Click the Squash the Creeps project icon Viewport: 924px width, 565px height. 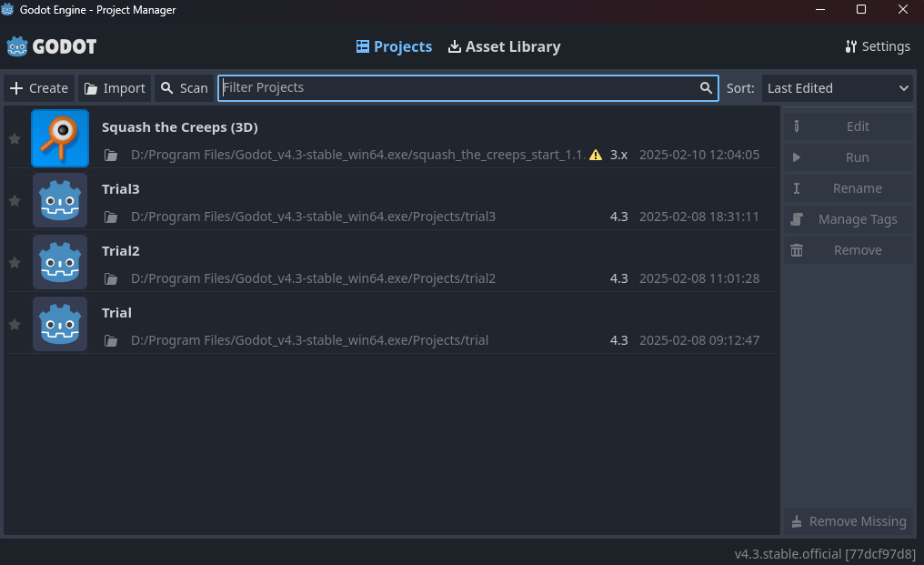tap(60, 138)
